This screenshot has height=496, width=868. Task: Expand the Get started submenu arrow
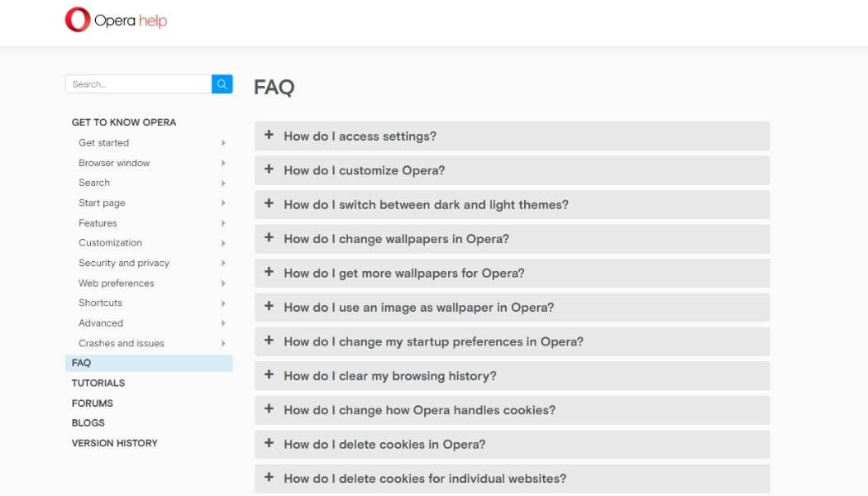pyautogui.click(x=223, y=143)
